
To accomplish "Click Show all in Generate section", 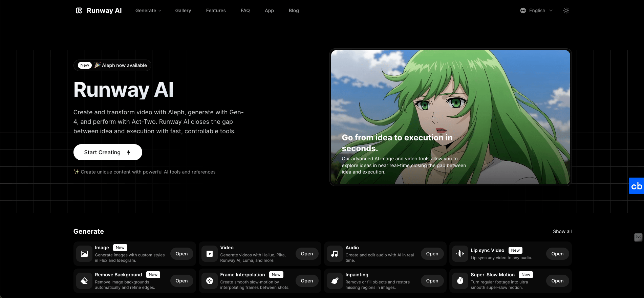I will click(x=562, y=231).
